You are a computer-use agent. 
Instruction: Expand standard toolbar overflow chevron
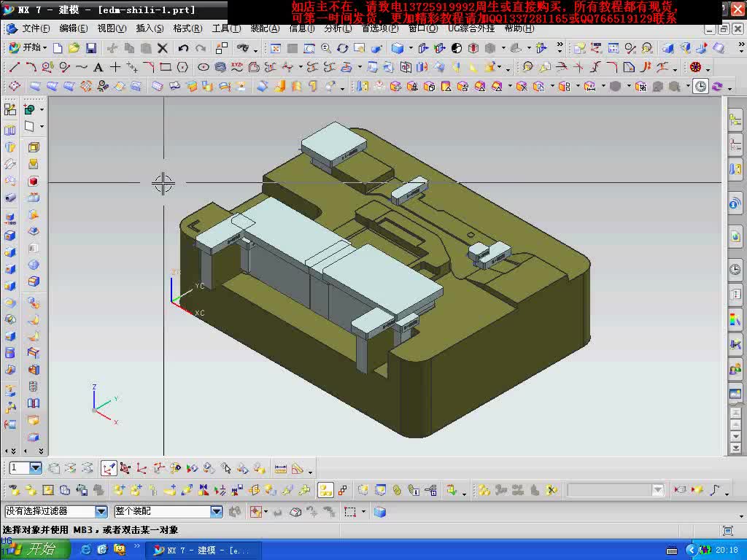pyautogui.click(x=560, y=47)
